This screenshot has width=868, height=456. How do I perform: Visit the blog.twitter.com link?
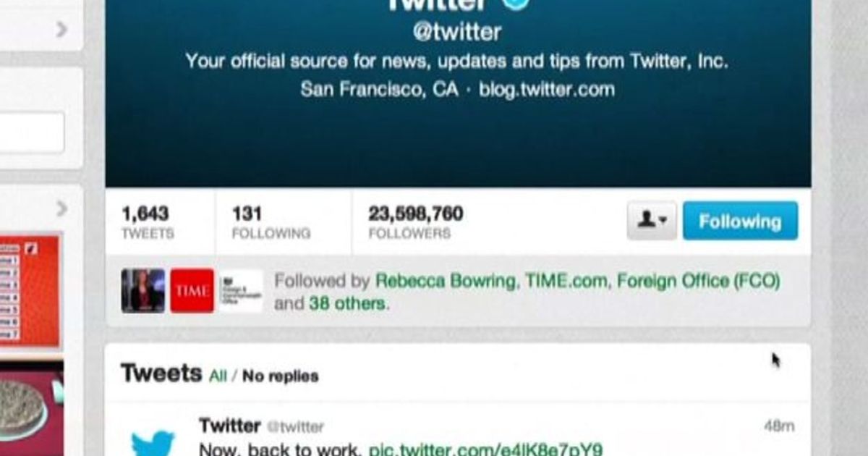tap(546, 90)
